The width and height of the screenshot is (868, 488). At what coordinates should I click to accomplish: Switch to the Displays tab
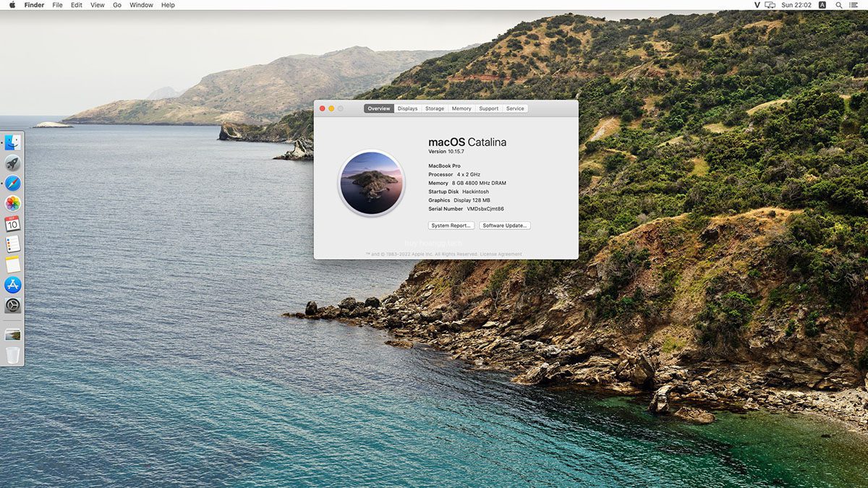(x=408, y=108)
